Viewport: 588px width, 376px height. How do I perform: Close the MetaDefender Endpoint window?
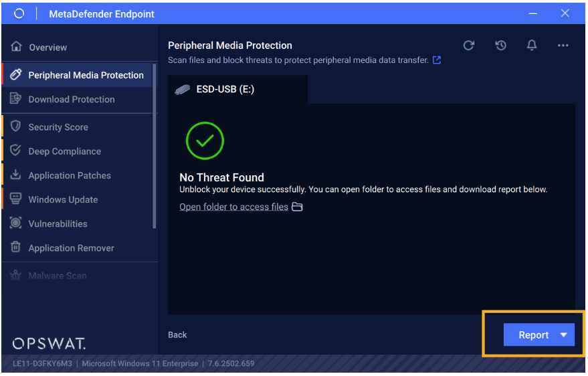[x=565, y=13]
